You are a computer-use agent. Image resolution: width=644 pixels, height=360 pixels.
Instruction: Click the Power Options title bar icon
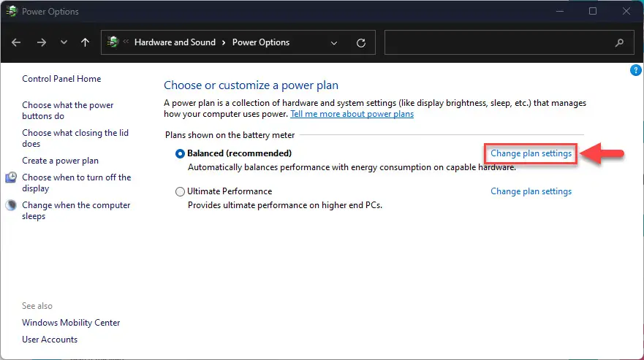click(x=12, y=11)
